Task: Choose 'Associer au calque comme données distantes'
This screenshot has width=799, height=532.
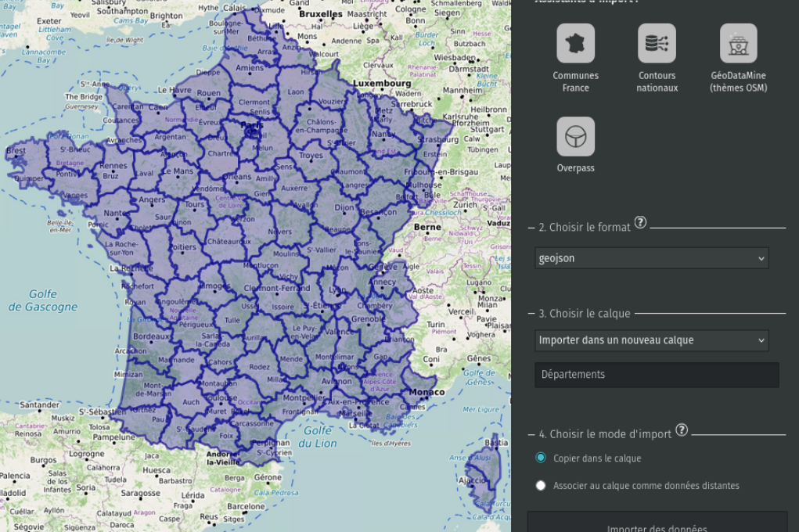Action: coord(541,485)
